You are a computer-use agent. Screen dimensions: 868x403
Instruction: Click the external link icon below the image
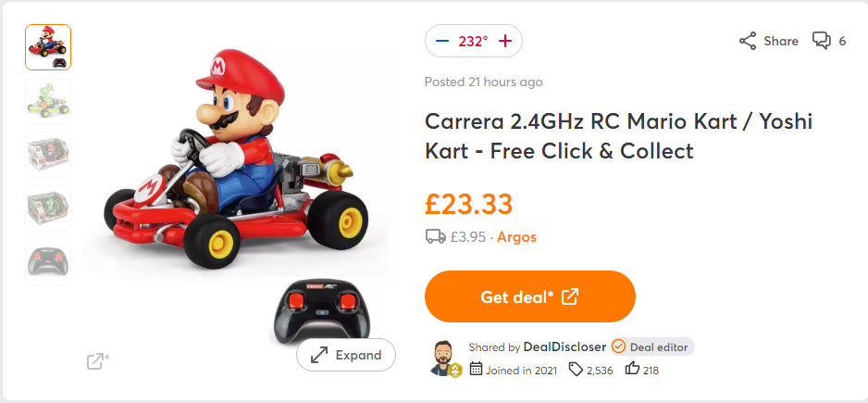click(97, 361)
